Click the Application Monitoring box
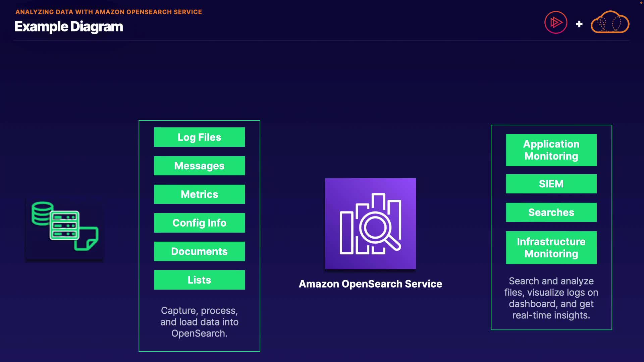 coord(551,150)
